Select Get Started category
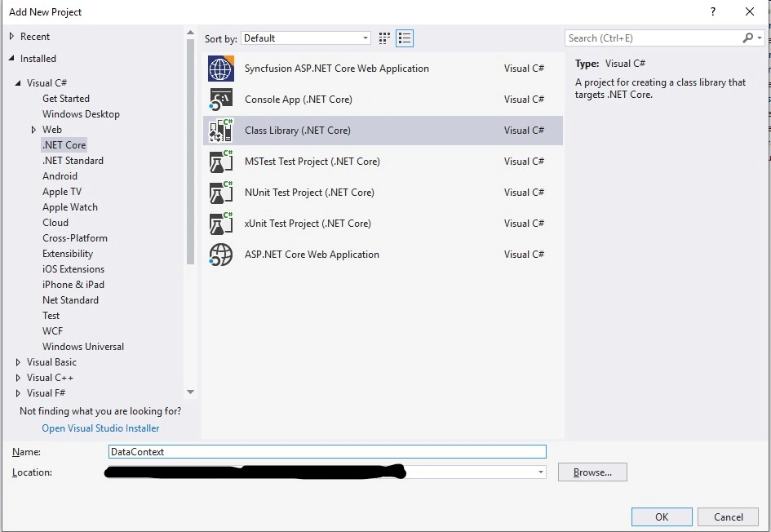This screenshot has height=532, width=771. [x=66, y=99]
